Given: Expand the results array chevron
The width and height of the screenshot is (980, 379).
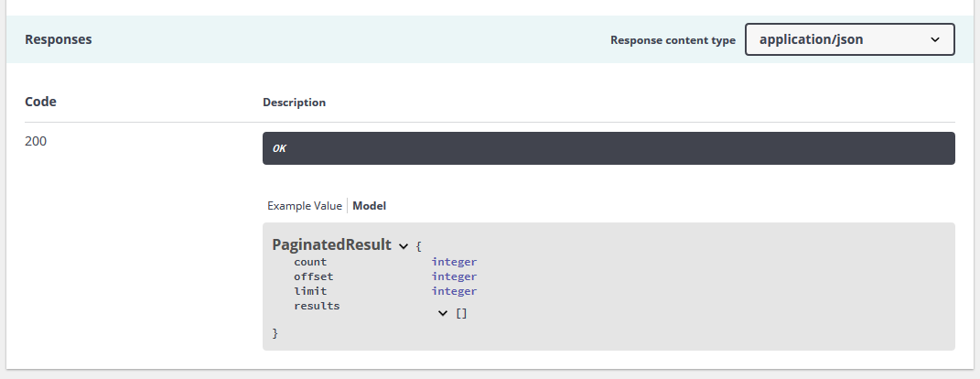Looking at the screenshot, I should click(443, 313).
